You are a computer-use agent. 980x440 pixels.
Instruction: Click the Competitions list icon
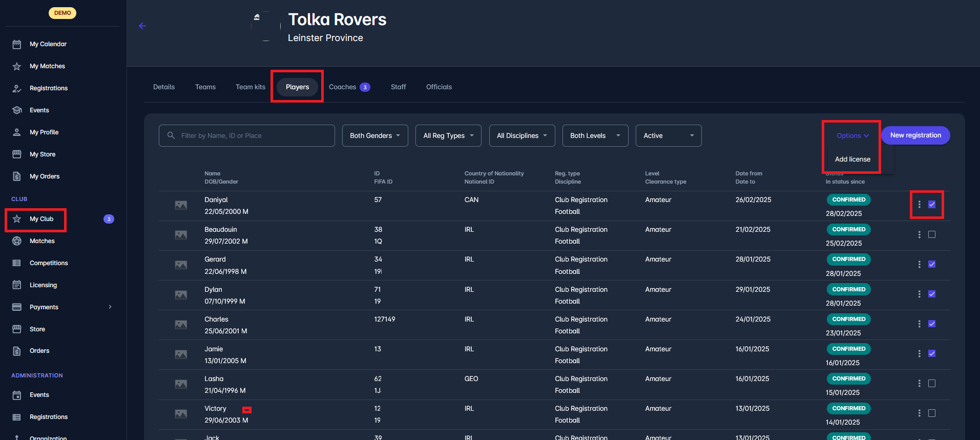point(17,263)
